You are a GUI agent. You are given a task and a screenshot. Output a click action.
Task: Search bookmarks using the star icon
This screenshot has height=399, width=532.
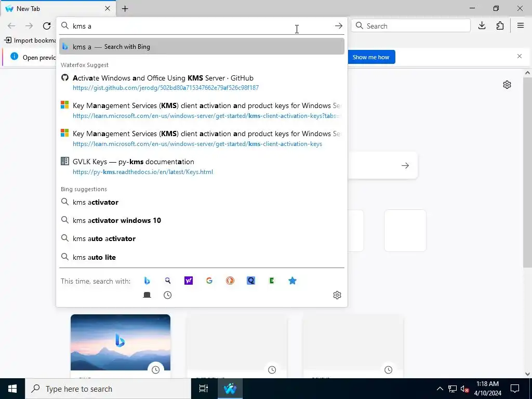[x=292, y=281]
